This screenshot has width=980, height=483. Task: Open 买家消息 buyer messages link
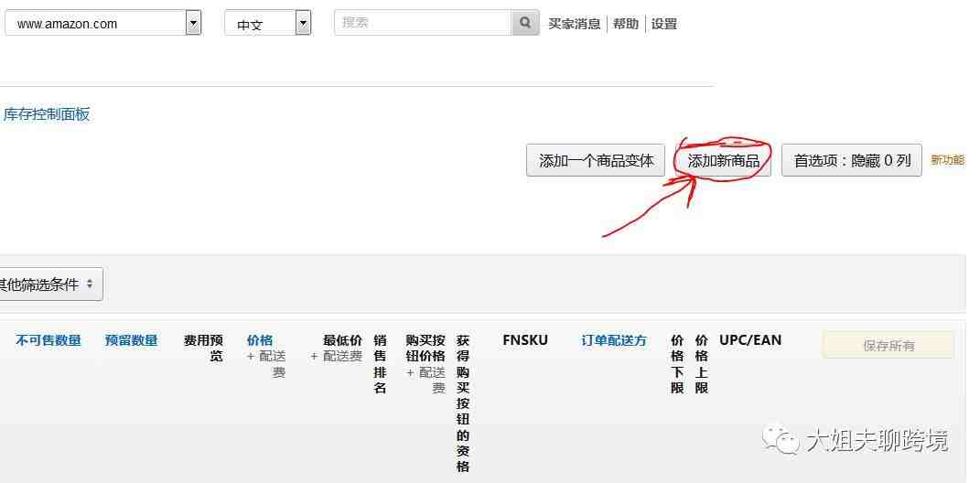(574, 25)
